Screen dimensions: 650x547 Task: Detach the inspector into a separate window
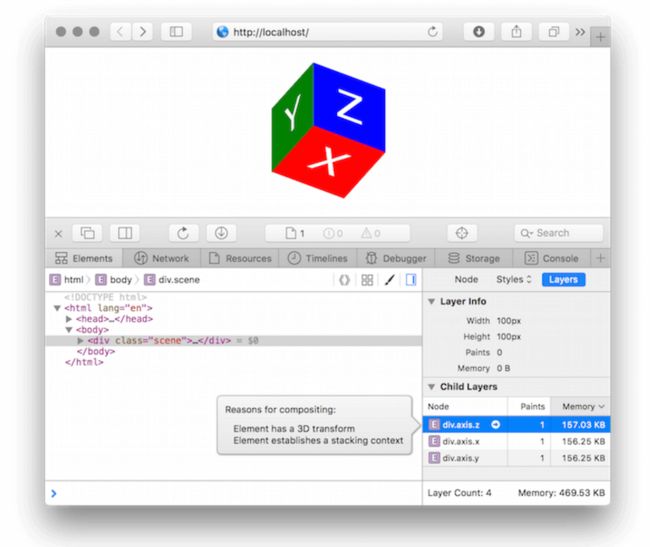87,233
